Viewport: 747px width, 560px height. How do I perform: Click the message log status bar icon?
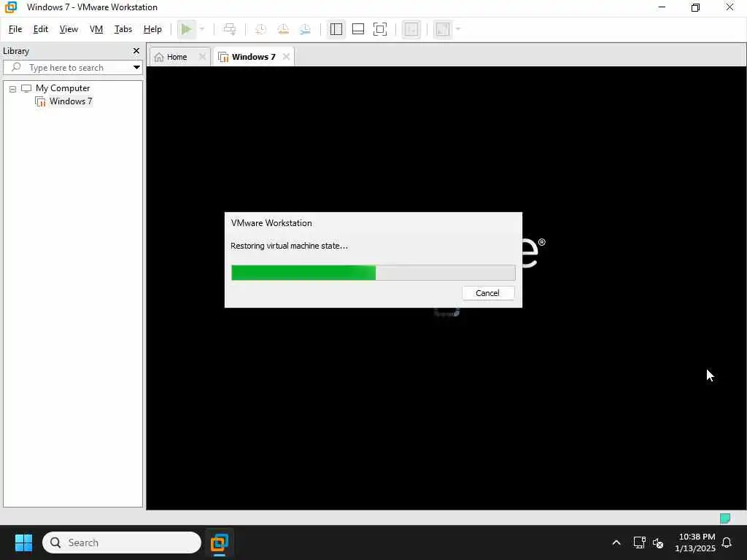click(x=724, y=518)
